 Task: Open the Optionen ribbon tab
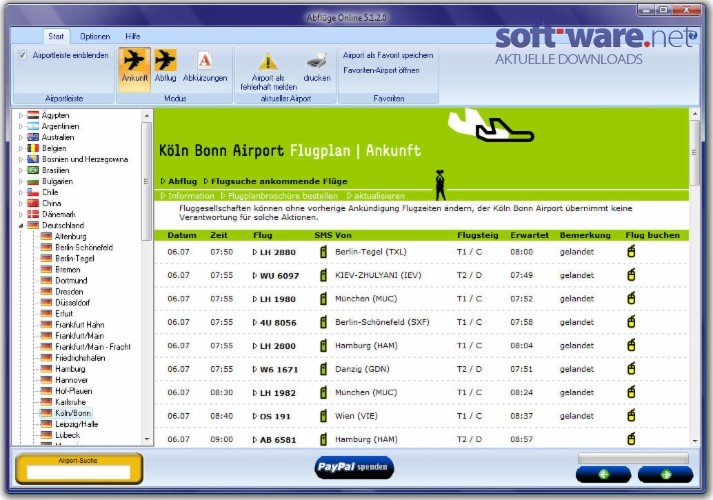[x=95, y=36]
